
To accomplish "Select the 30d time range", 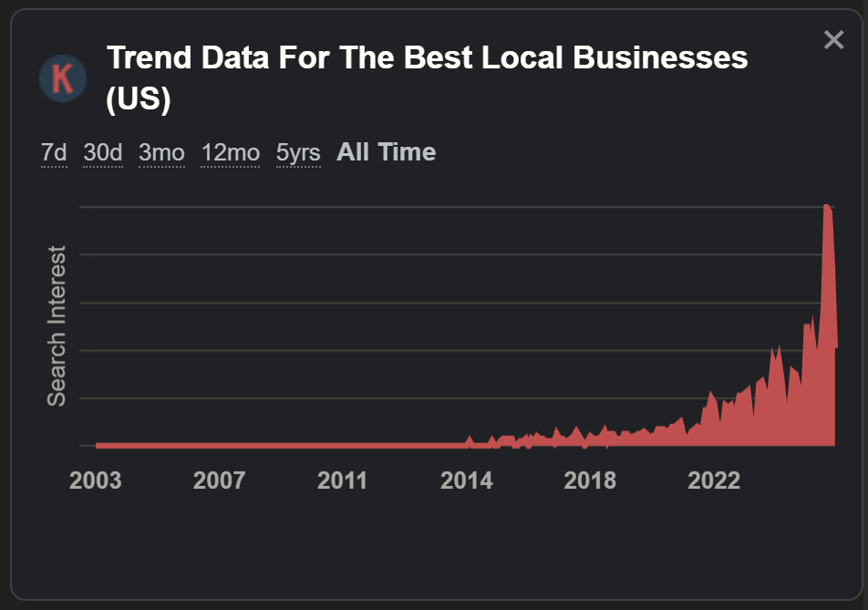I will pyautogui.click(x=102, y=152).
